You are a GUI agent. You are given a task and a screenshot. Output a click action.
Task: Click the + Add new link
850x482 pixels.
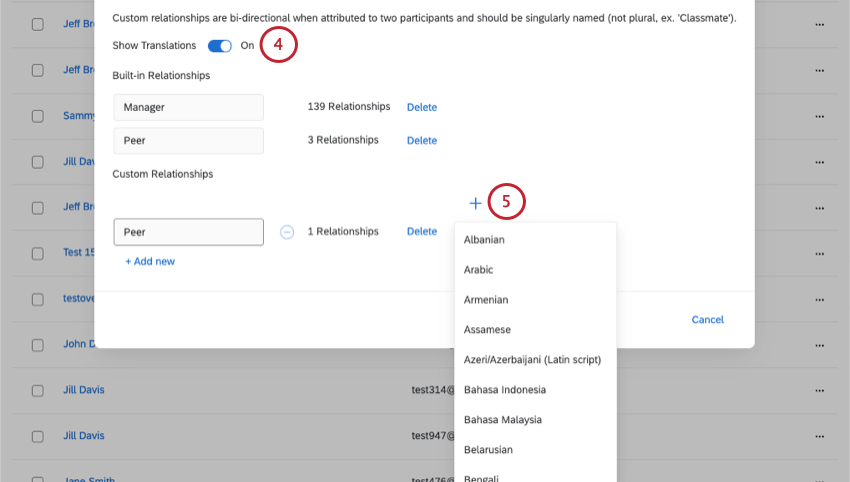150,261
